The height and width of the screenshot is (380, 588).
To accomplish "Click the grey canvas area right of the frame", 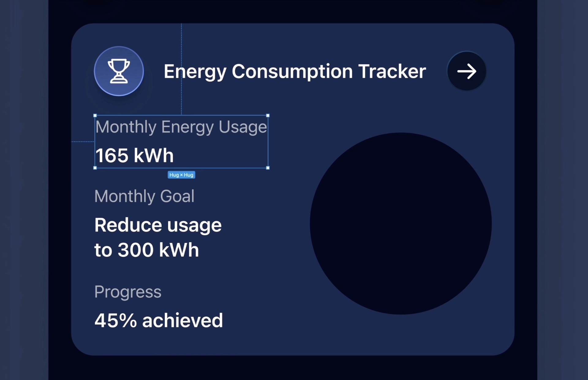I will point(563,190).
